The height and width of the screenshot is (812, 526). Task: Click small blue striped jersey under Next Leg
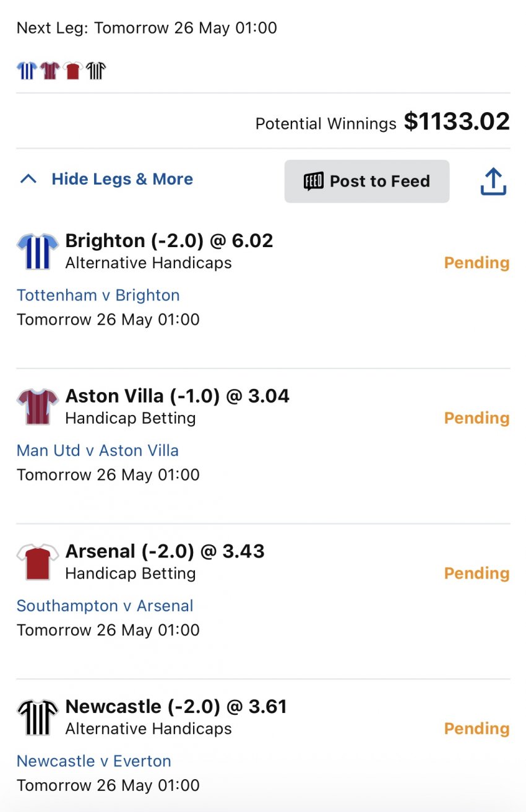(x=27, y=71)
